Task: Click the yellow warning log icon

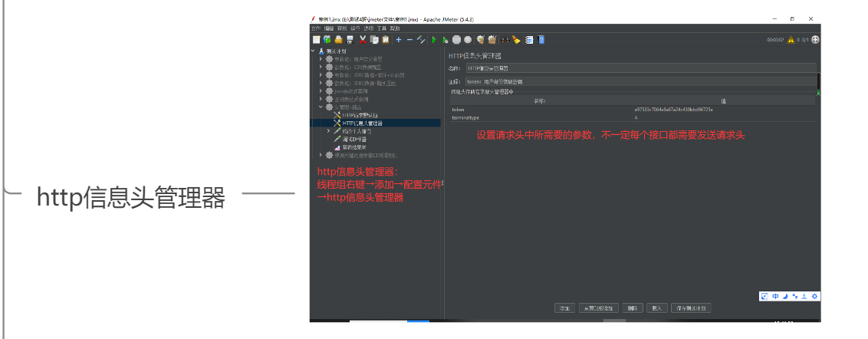Action: (791, 40)
